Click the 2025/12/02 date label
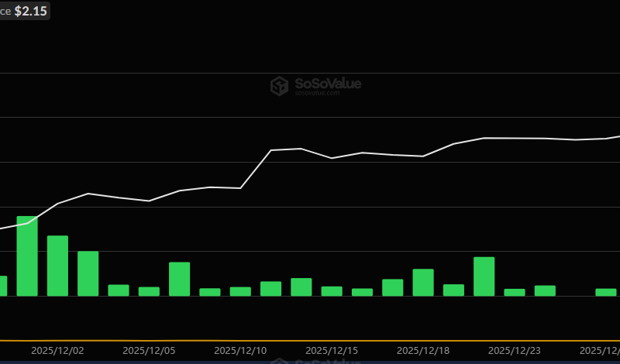620x364 pixels. coord(57,351)
